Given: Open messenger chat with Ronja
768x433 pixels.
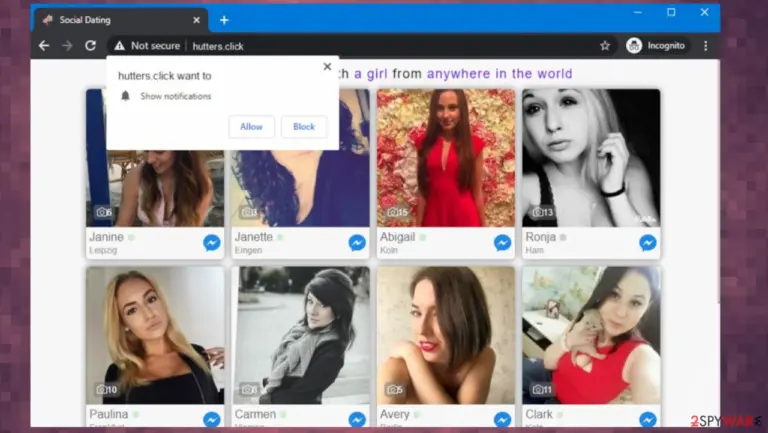Looking at the screenshot, I should pos(648,242).
